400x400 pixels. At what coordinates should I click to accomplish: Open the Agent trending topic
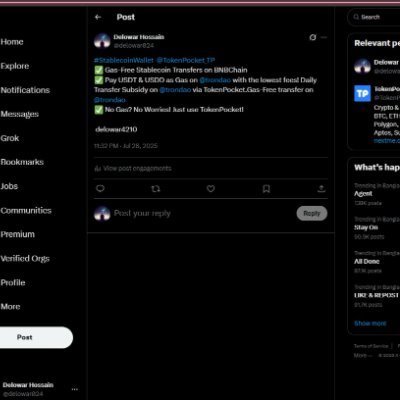tap(363, 194)
